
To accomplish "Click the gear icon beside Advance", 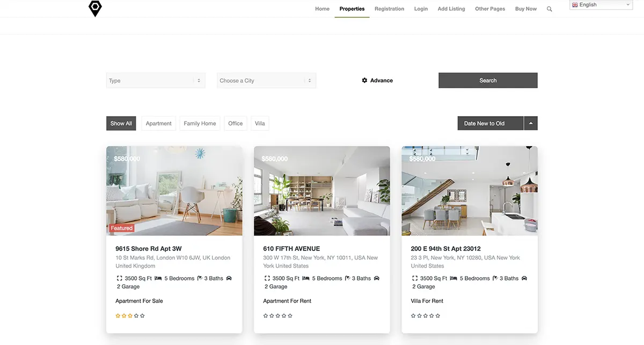I will [x=365, y=81].
